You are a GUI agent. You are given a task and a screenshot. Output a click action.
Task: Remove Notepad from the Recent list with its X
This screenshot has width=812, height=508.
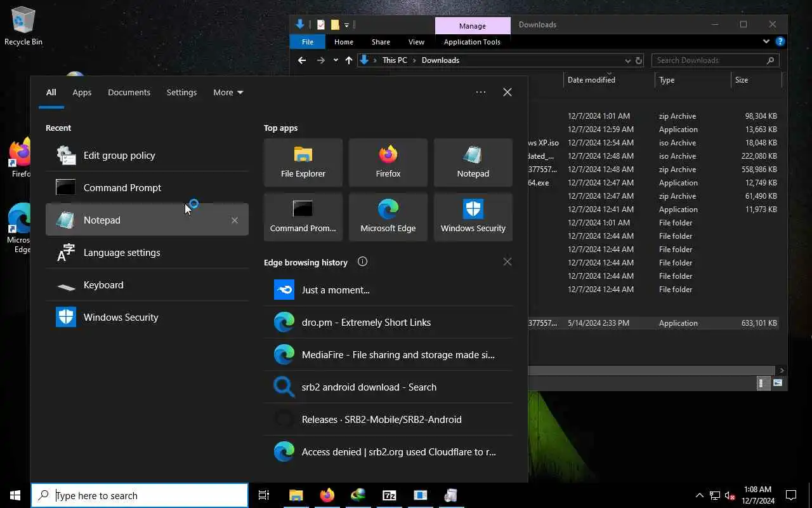[x=235, y=220]
